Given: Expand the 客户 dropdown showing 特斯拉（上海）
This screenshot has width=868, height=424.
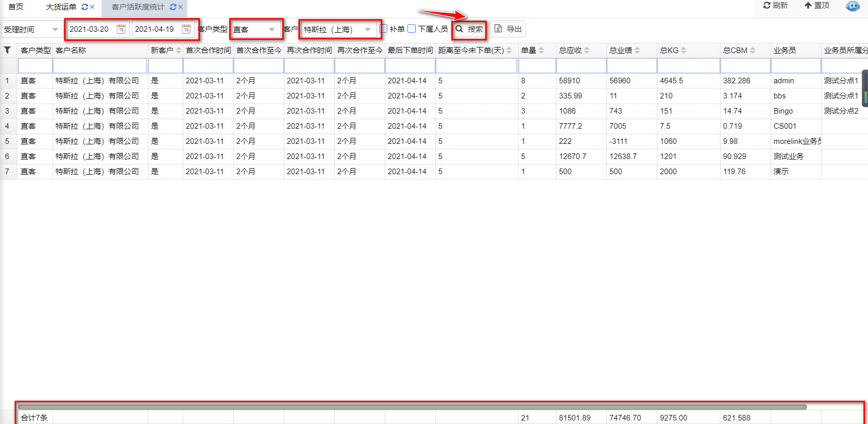Looking at the screenshot, I should pos(368,30).
